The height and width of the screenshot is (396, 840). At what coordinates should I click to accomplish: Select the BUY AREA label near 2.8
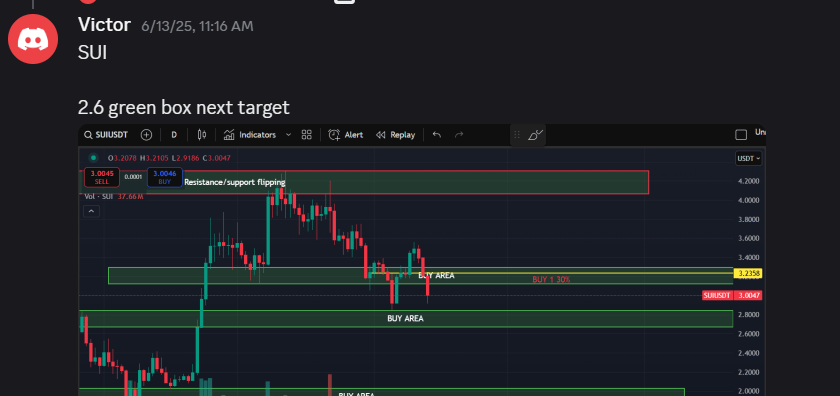pos(406,318)
